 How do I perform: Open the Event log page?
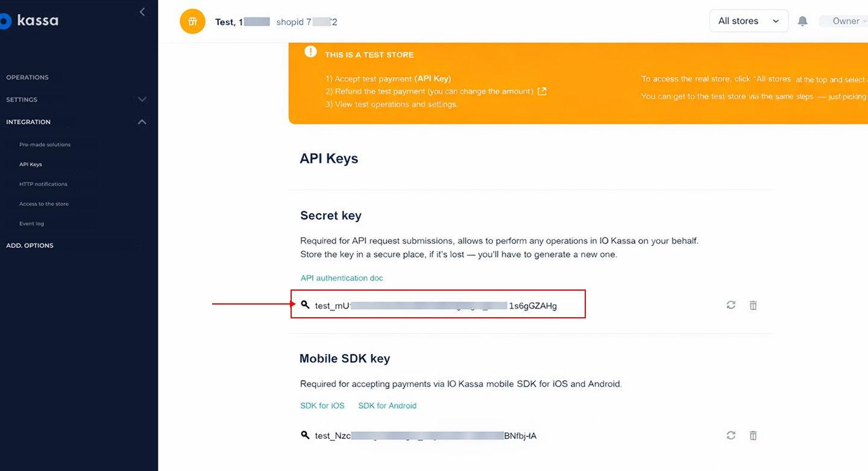pos(31,224)
